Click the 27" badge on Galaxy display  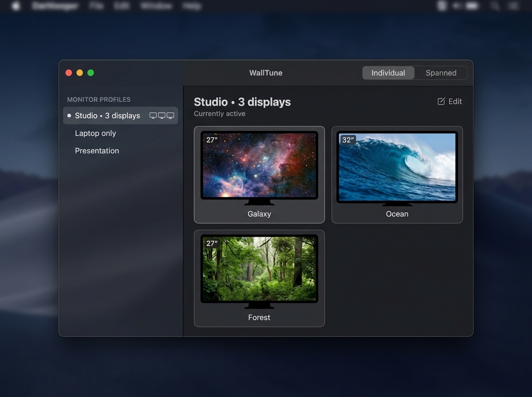click(x=212, y=140)
